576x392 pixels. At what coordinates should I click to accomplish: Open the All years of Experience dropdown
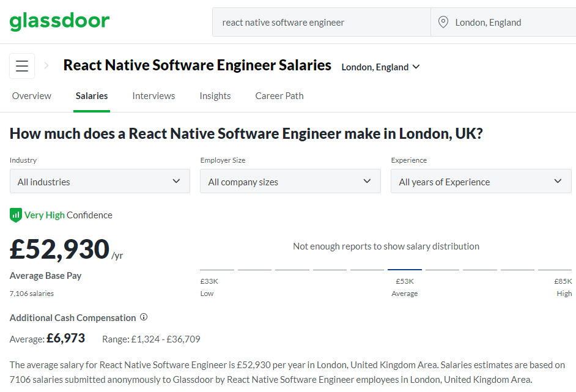(x=481, y=181)
